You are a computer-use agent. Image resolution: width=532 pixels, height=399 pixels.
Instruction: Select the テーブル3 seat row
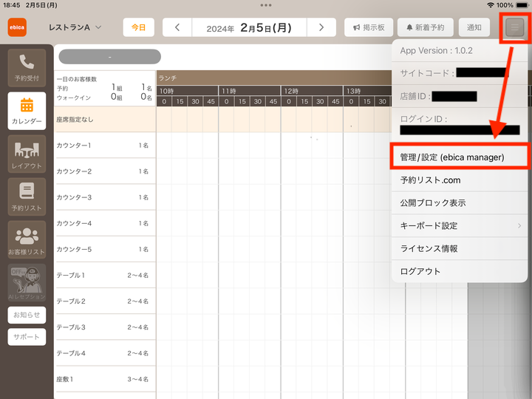[105, 327]
